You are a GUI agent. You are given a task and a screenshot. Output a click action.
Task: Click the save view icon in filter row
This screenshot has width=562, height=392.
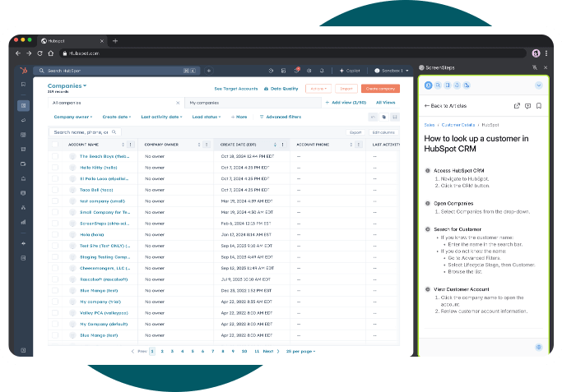click(395, 117)
